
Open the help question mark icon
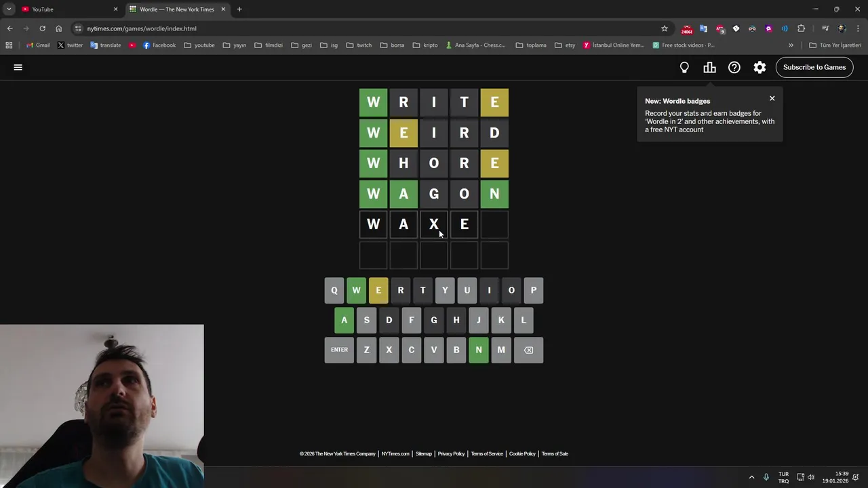pos(734,67)
